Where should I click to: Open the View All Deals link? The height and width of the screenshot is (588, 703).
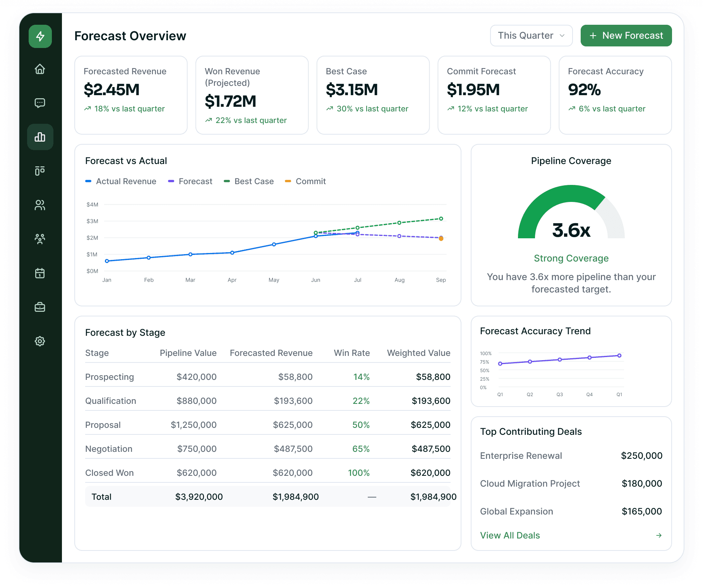[x=510, y=535]
